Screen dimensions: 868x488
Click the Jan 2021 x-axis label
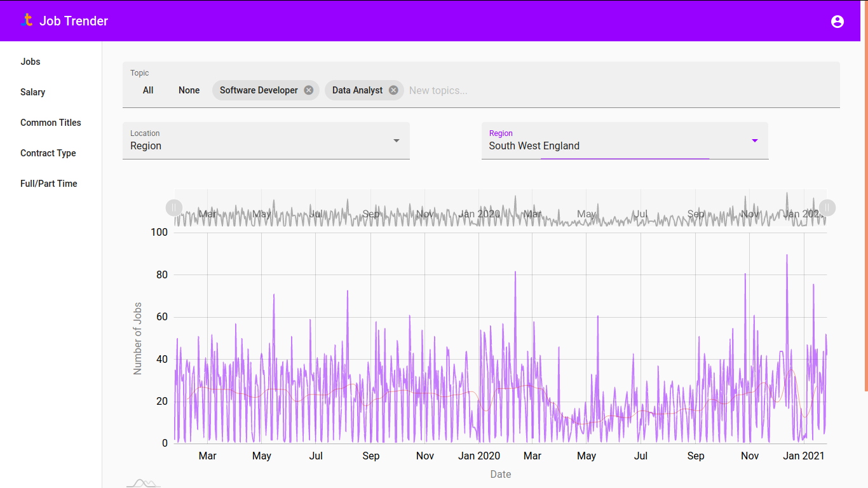pos(804,456)
